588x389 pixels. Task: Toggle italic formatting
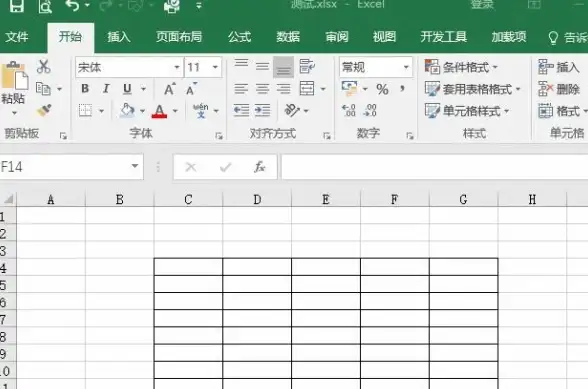[x=106, y=89]
